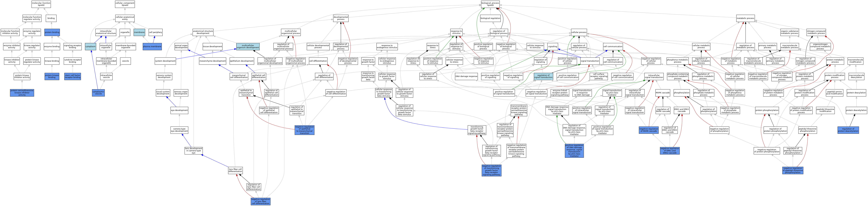The image size is (868, 206).
Task: Click the 'cell periphery' node
Action: point(155,32)
